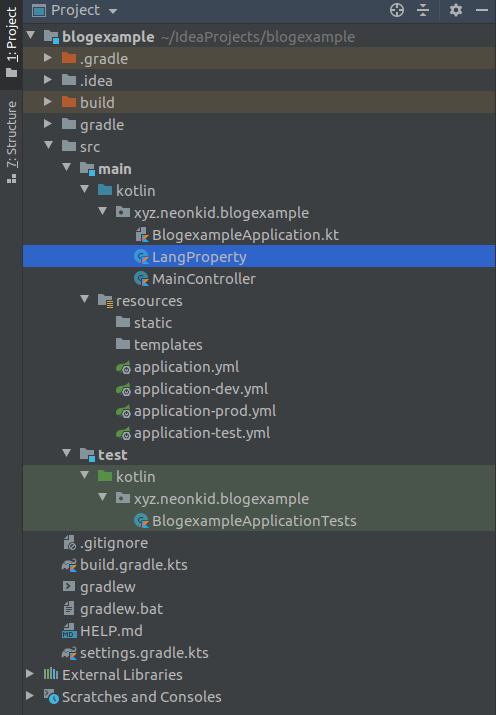Click the LangProperty Kotlin class icon
The image size is (496, 715).
141,257
